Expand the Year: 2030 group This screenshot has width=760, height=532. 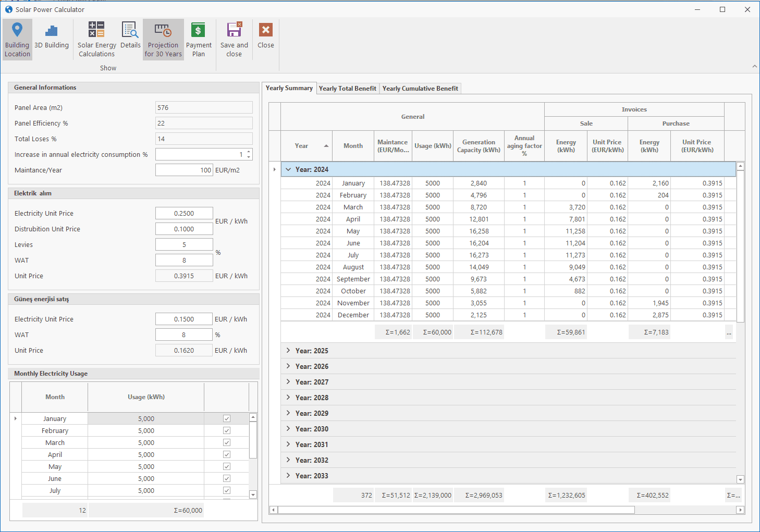click(x=288, y=429)
